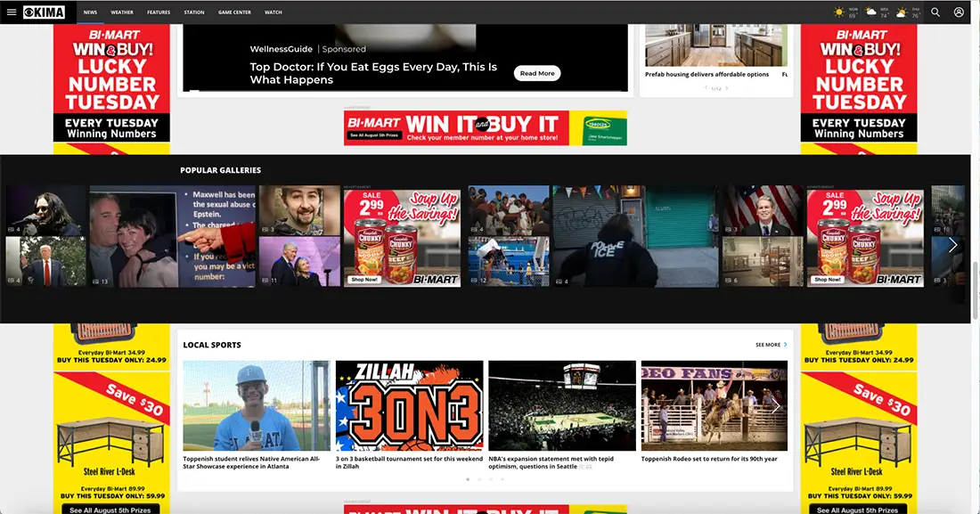The width and height of the screenshot is (980, 514).
Task: Open the user account profile icon
Action: 958,12
